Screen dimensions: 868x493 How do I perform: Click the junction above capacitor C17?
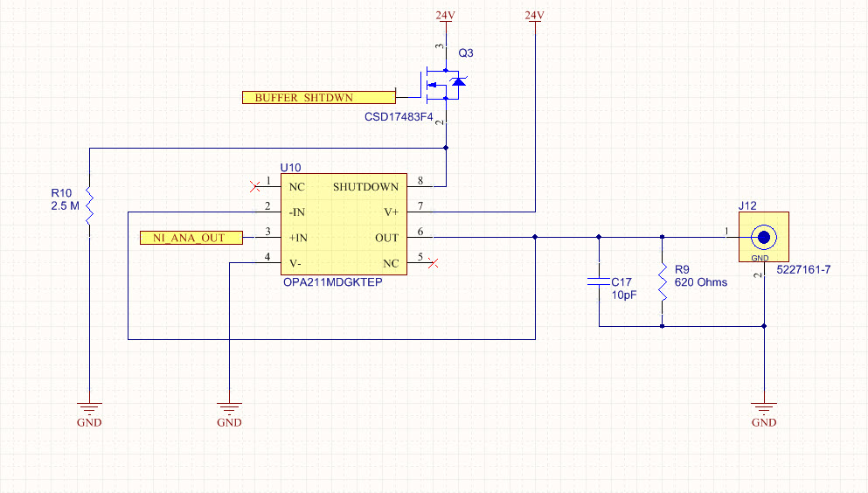[x=599, y=237]
